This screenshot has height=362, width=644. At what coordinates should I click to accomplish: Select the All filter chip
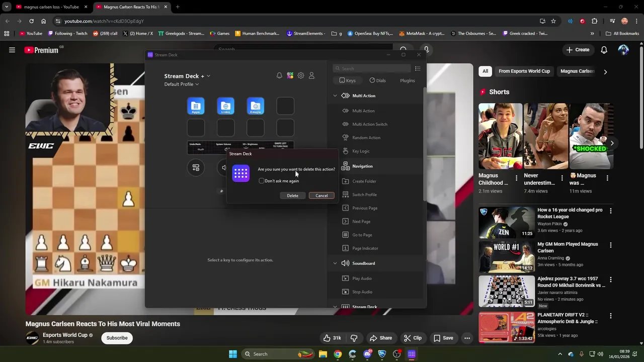tap(485, 71)
